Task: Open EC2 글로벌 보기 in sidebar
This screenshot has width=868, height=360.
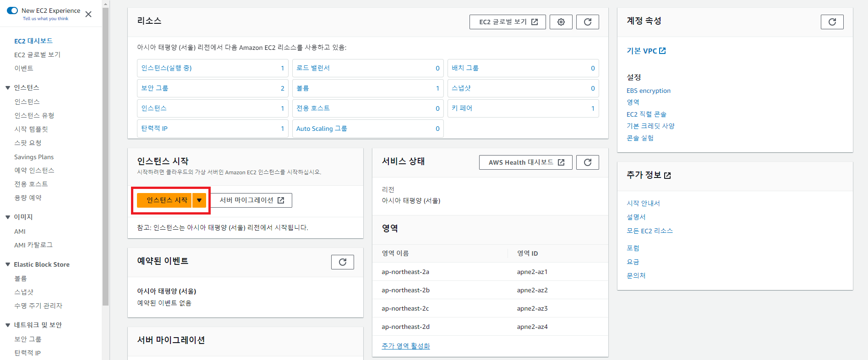Action: pyautogui.click(x=37, y=54)
